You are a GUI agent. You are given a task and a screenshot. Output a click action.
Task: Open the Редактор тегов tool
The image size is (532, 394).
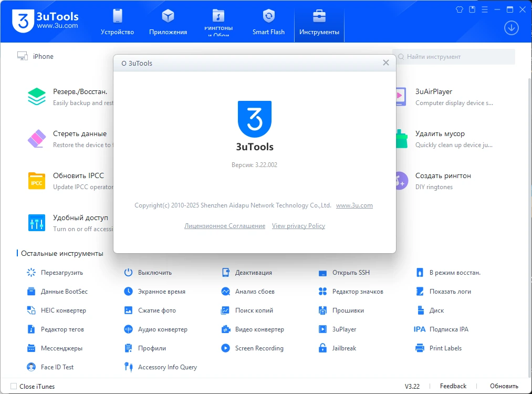click(56, 329)
